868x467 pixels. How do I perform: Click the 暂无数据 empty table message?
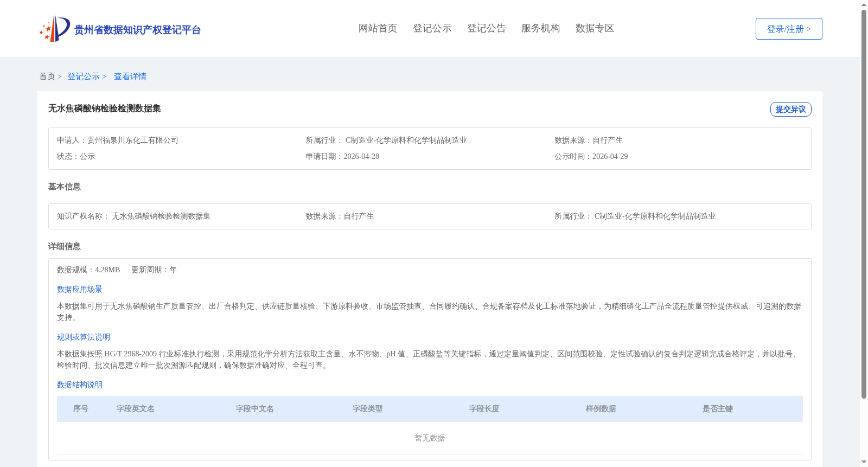[x=430, y=438]
